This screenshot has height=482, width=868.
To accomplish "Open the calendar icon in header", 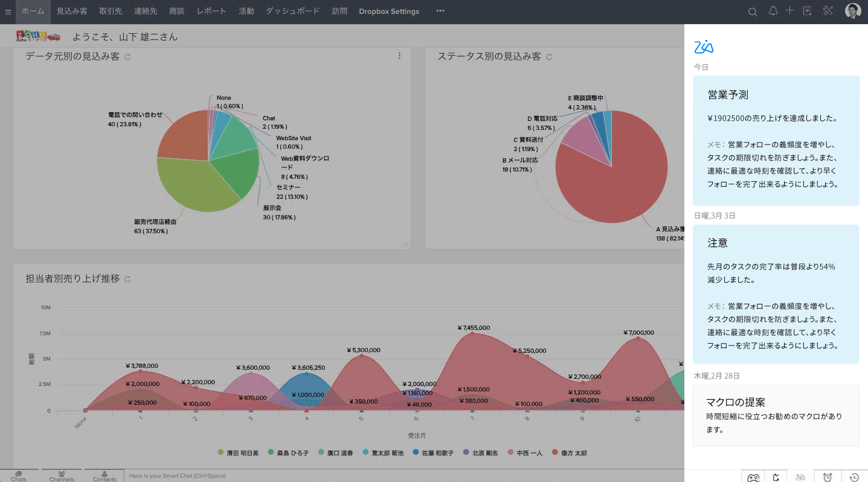I will point(808,11).
